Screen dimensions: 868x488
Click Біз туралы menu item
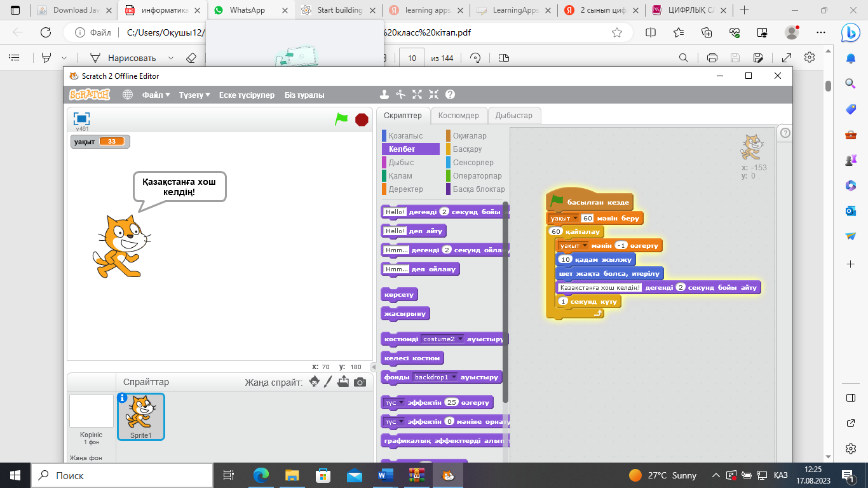(304, 95)
